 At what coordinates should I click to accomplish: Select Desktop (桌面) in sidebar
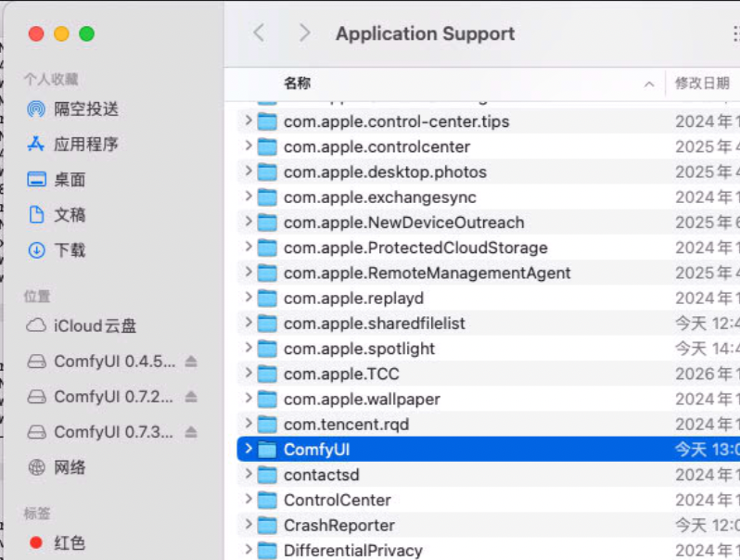(70, 179)
